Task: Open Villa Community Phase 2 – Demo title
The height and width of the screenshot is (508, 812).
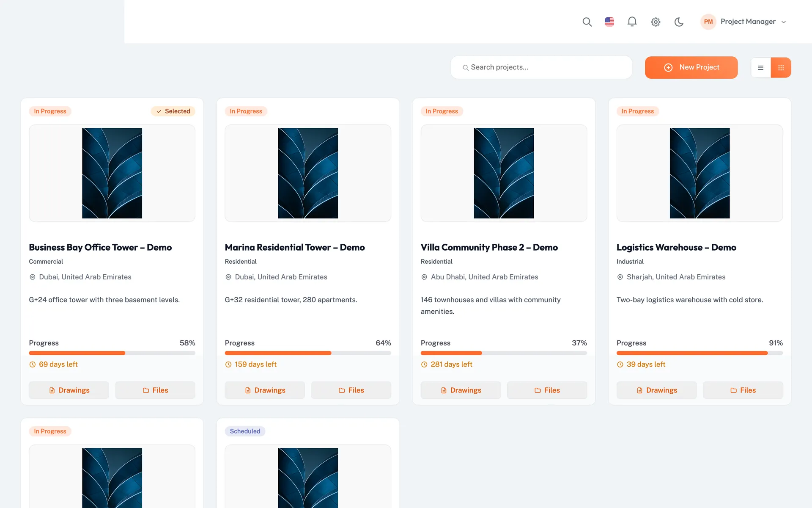Action: [489, 247]
